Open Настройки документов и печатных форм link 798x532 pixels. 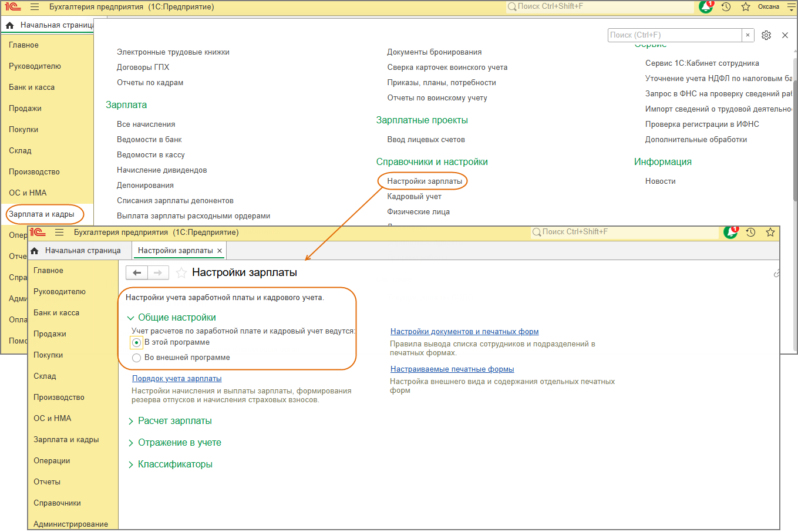point(464,332)
